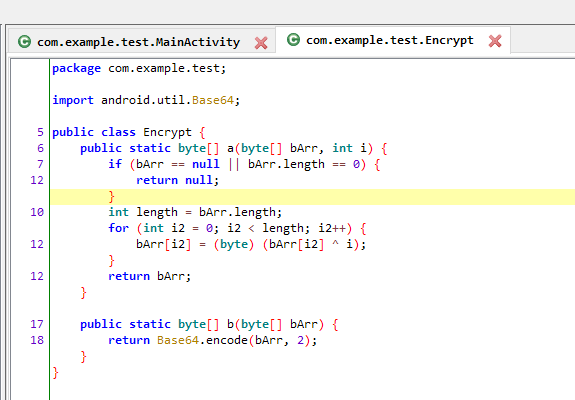Click line number 17 in gutter

[x=37, y=324]
